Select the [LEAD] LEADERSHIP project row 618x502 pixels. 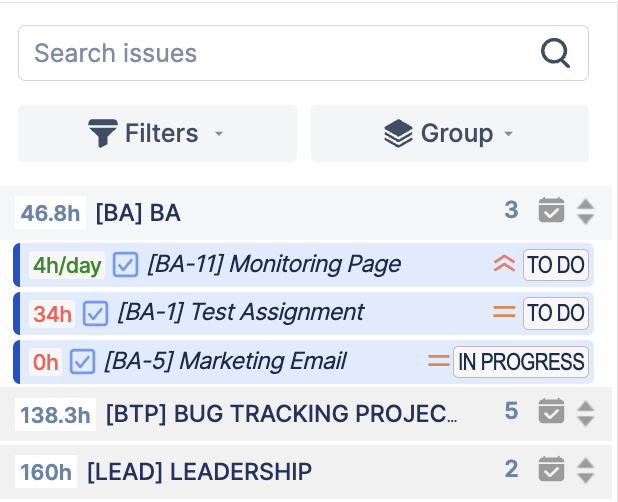(200, 471)
